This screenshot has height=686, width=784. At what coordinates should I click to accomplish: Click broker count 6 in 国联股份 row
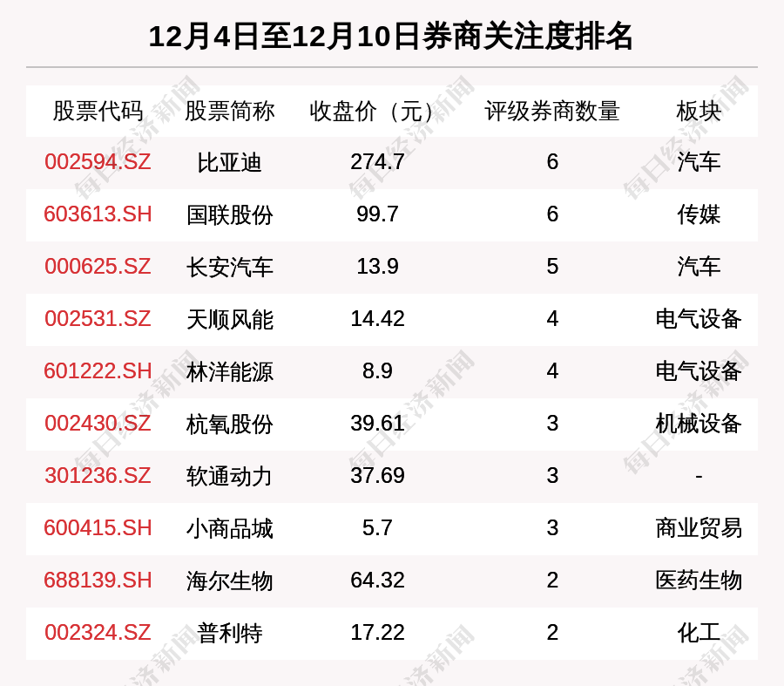(552, 214)
